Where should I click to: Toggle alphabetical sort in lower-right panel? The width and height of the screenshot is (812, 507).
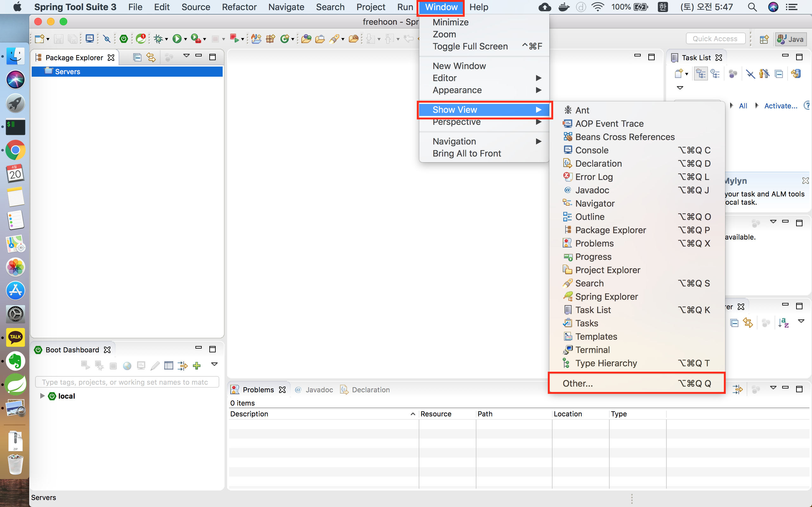tap(783, 323)
